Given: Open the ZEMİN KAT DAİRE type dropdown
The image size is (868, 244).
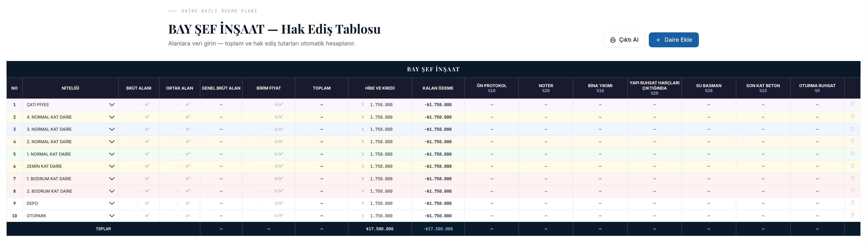Looking at the screenshot, I should pyautogui.click(x=71, y=167).
